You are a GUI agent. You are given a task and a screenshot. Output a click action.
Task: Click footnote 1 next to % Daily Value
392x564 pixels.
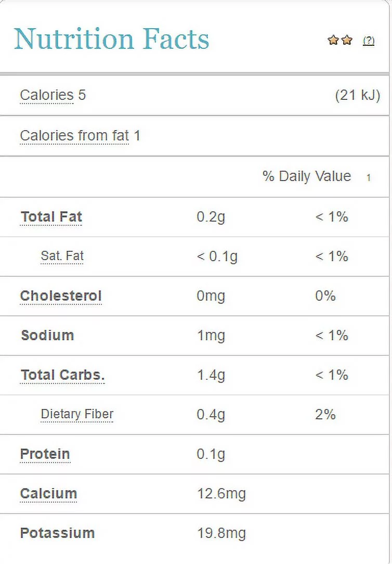tap(369, 178)
